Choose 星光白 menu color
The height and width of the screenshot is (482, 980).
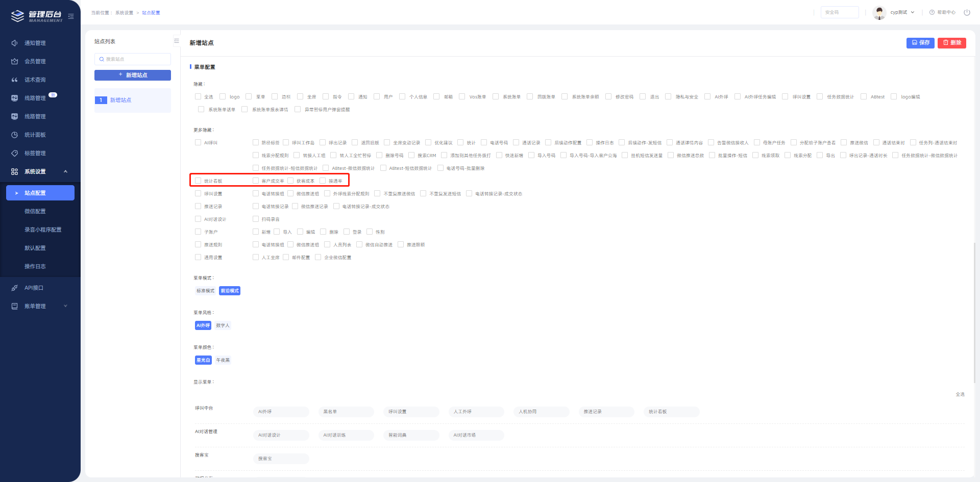point(203,360)
